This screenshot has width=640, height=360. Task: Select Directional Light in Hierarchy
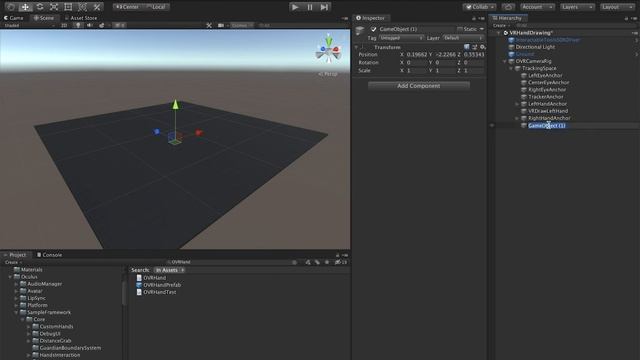(x=535, y=47)
